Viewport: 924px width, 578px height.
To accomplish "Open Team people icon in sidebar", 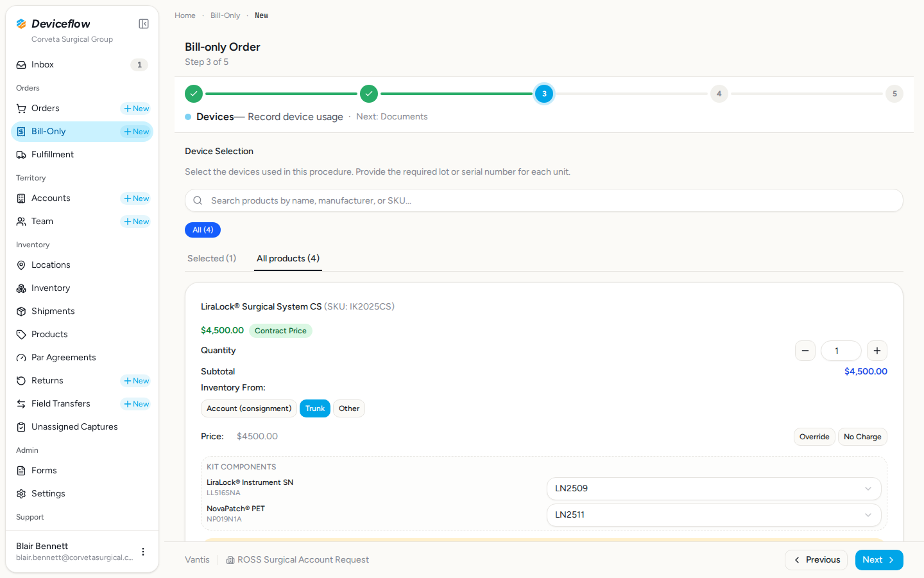I will [x=21, y=222].
